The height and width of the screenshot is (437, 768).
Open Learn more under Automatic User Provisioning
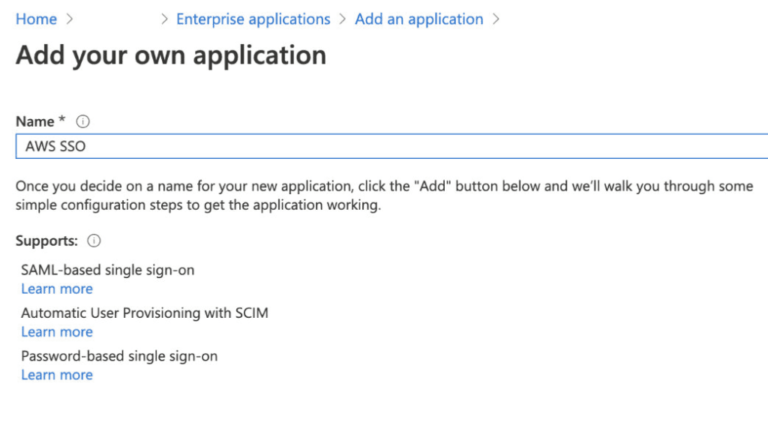pos(57,331)
